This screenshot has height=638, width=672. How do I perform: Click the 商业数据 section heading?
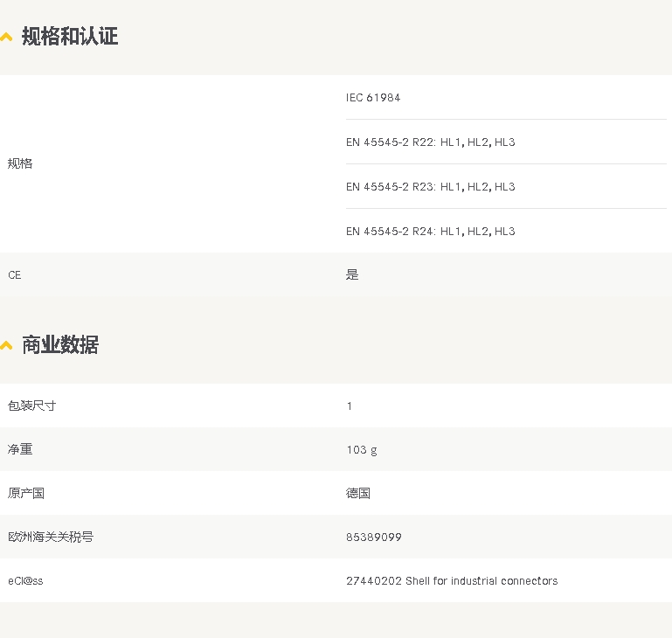[x=60, y=344]
